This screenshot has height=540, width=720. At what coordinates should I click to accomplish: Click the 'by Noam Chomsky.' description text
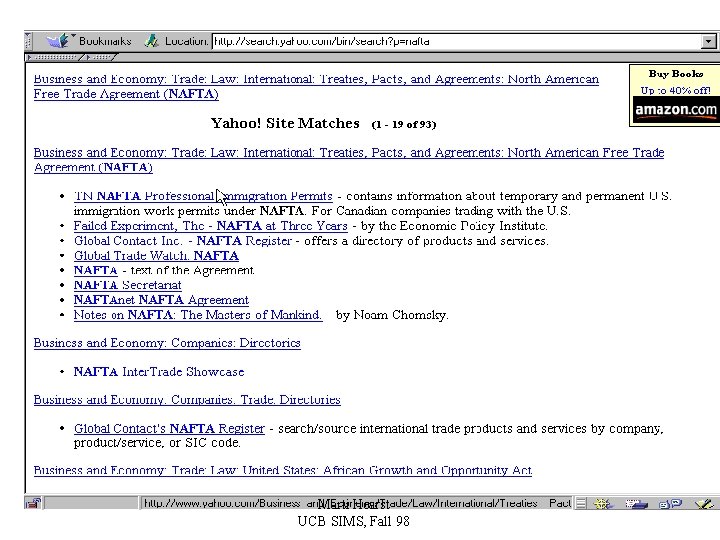click(392, 315)
